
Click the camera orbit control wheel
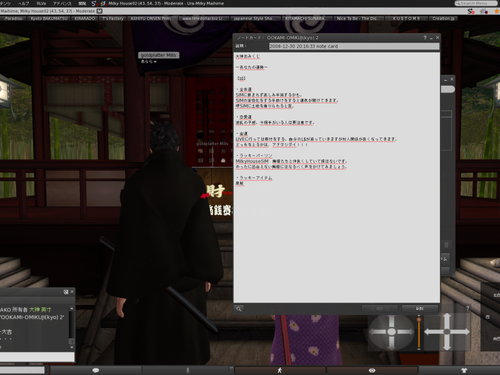click(392, 332)
